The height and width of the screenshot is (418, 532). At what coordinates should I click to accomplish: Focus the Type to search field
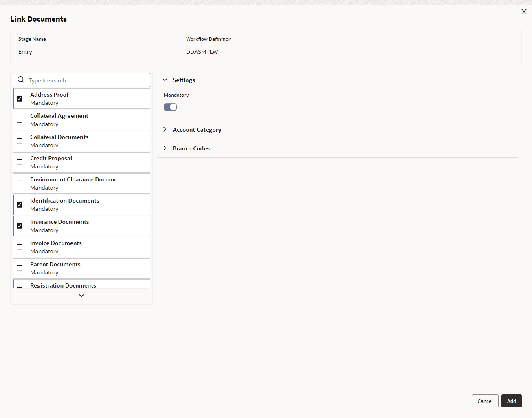pos(81,80)
